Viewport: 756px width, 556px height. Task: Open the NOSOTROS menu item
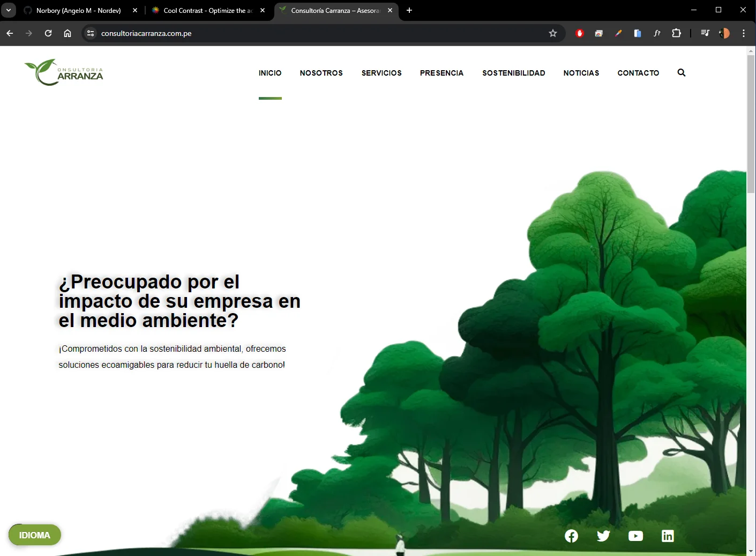[321, 73]
